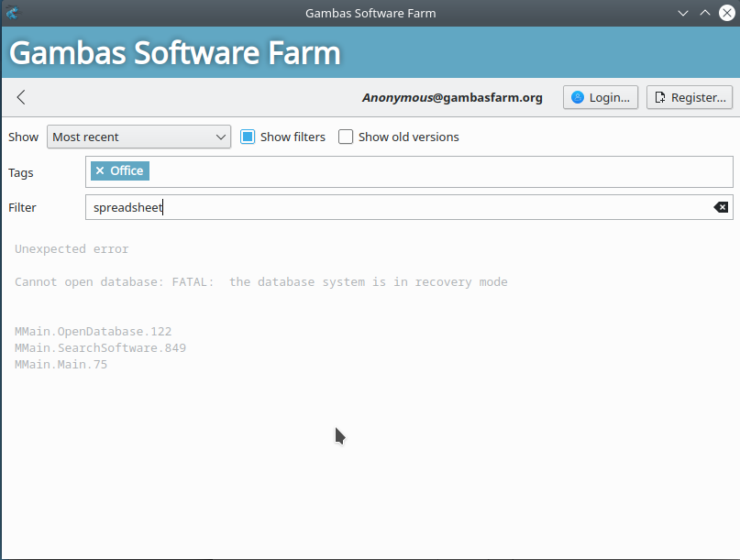740x560 pixels.
Task: Click the Login... button
Action: (x=601, y=97)
